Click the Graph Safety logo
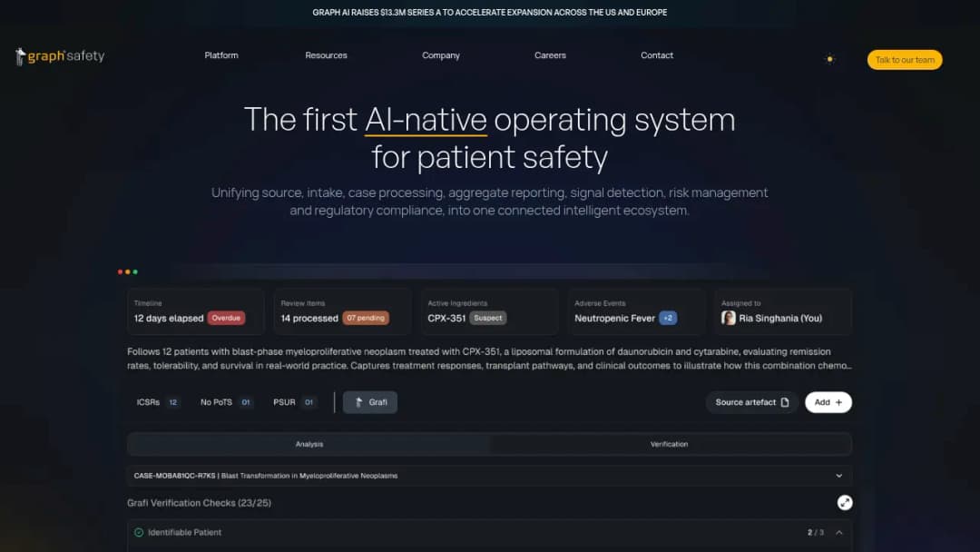The width and height of the screenshot is (980, 552). (60, 56)
